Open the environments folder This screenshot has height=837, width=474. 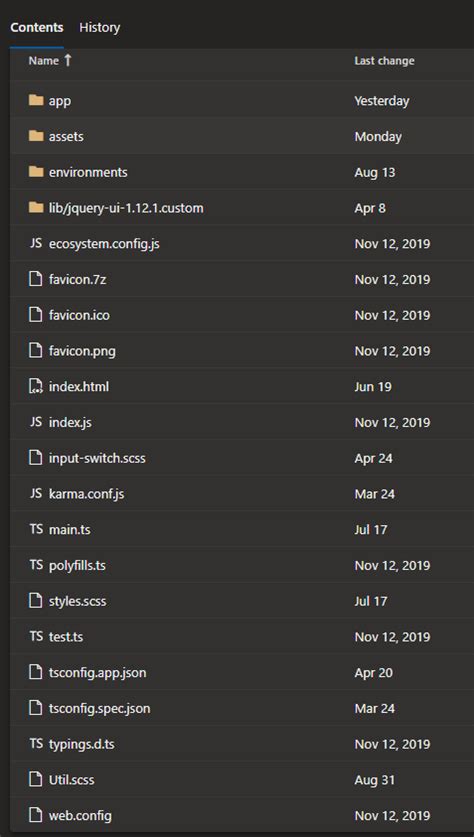[x=88, y=172]
